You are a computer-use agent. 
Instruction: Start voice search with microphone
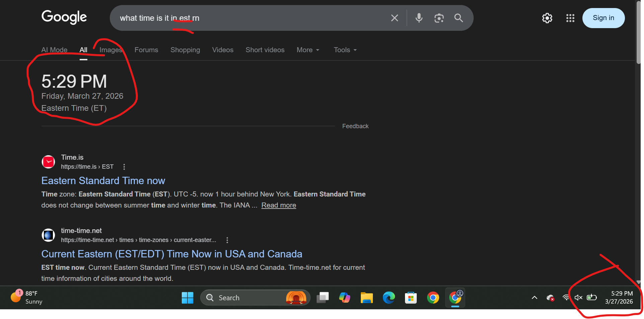pos(419,18)
